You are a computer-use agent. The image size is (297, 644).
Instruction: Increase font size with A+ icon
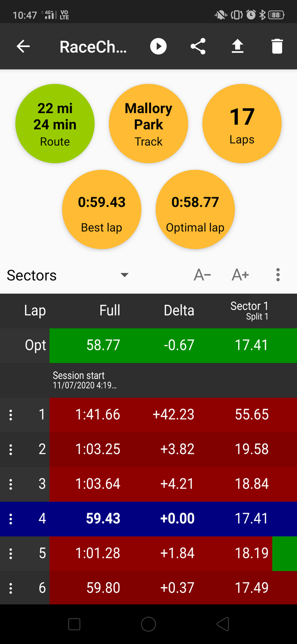240,275
